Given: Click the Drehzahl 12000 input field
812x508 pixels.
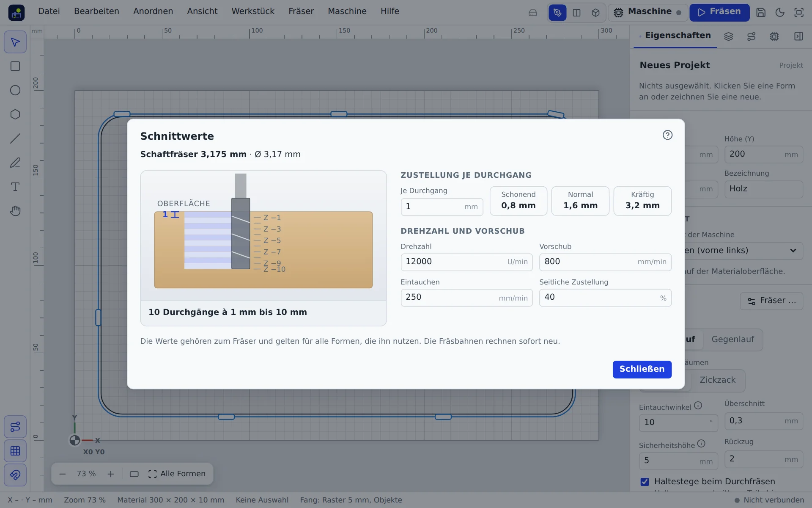Looking at the screenshot, I should pyautogui.click(x=466, y=262).
